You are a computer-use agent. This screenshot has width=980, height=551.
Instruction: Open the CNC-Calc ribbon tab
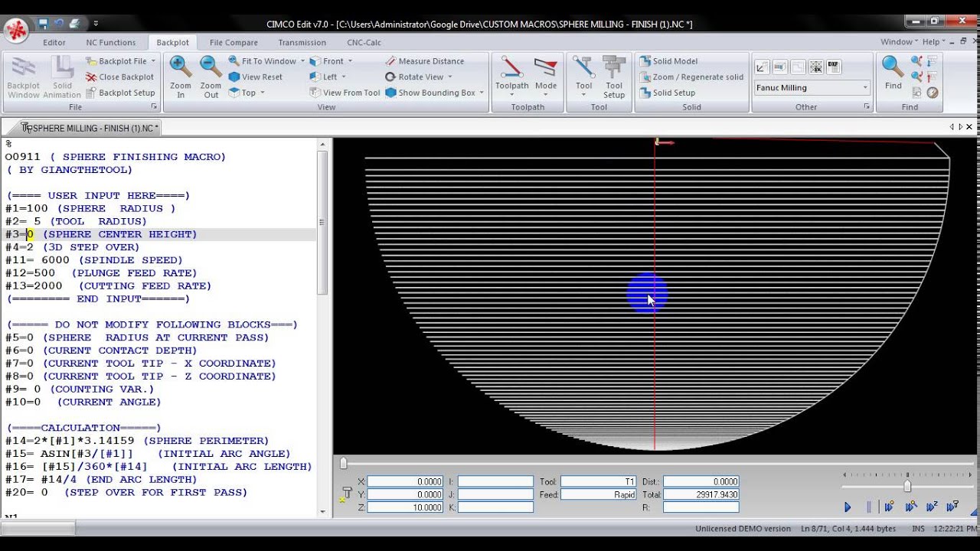point(362,43)
